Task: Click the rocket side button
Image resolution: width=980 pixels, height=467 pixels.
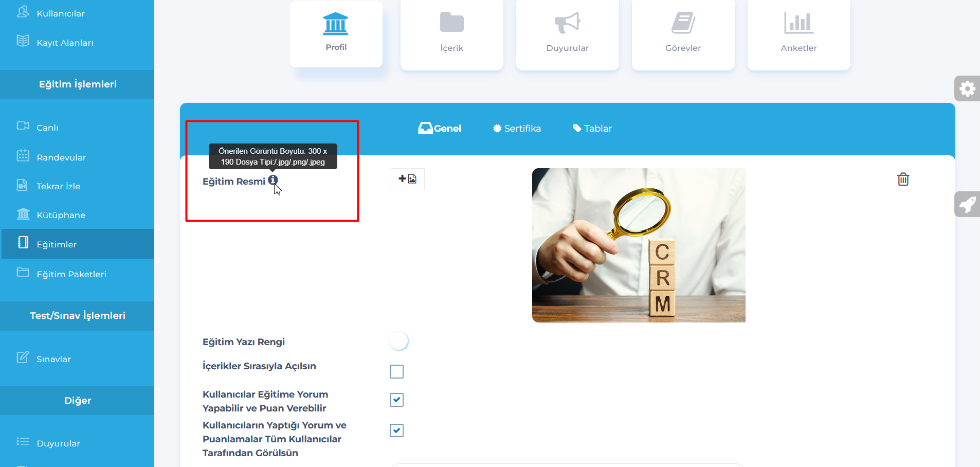Action: 967,204
